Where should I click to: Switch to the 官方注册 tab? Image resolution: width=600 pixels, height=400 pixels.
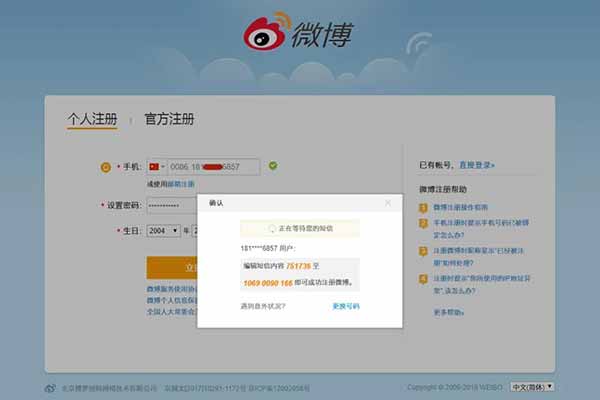pyautogui.click(x=169, y=119)
